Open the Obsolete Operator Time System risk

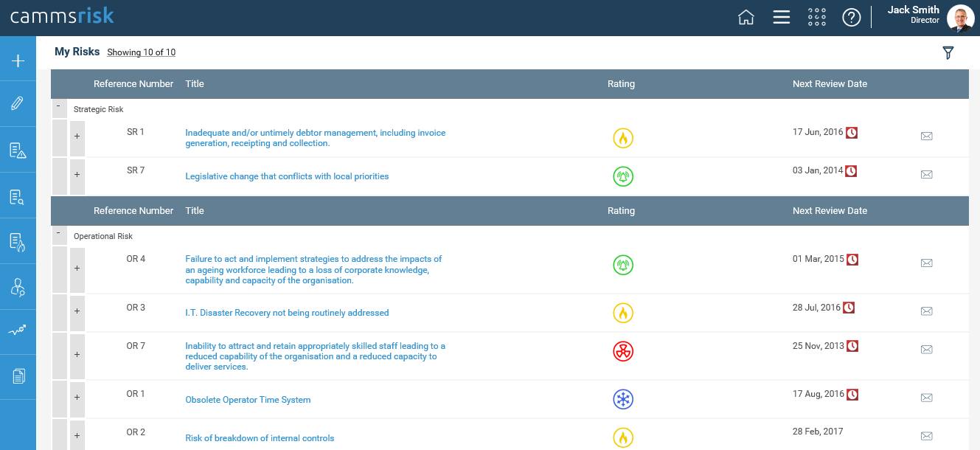tap(248, 400)
